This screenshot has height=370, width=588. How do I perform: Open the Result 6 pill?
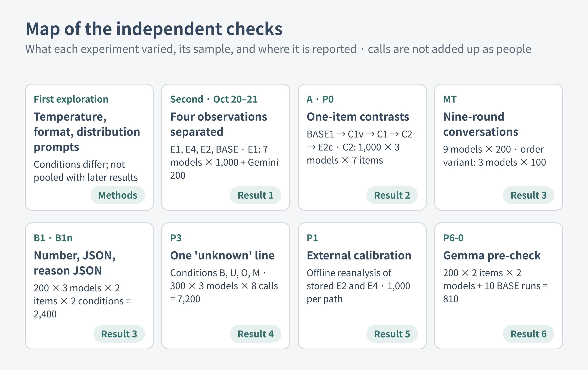[528, 334]
